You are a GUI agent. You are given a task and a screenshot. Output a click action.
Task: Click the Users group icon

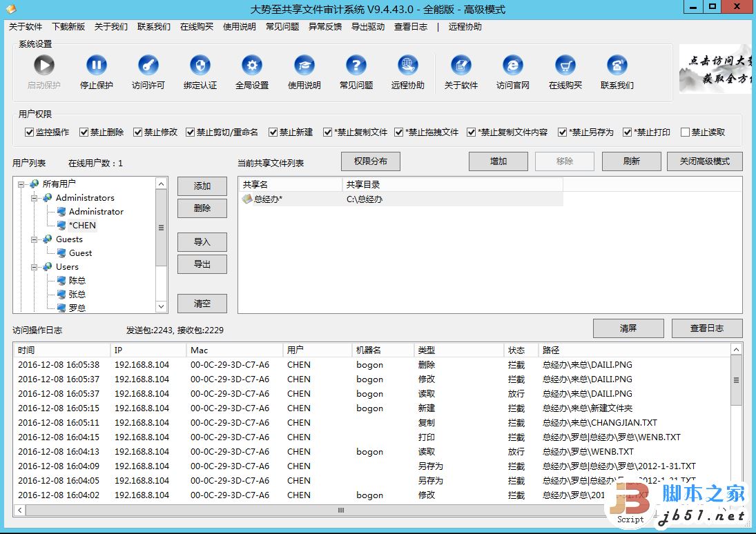48,266
